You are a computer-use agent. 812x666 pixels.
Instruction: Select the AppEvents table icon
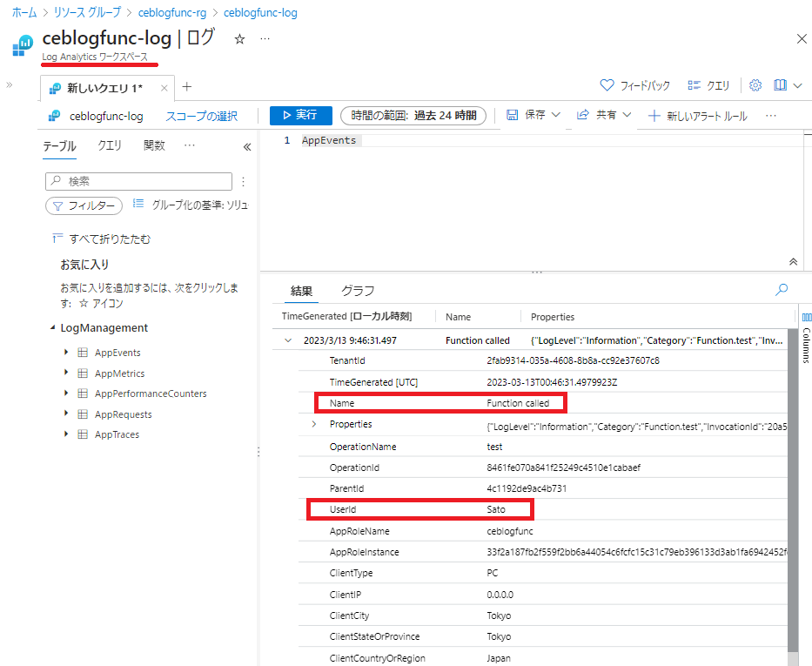click(x=83, y=353)
